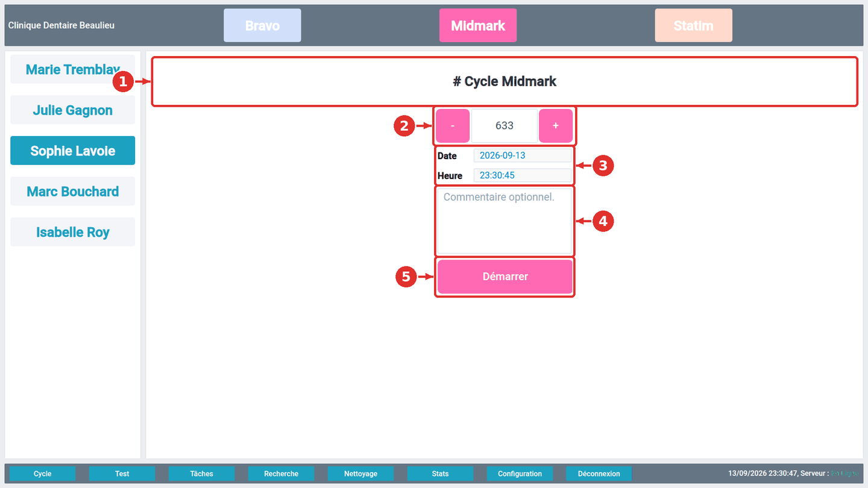Open the Stats section
Image resolution: width=868 pixels, height=488 pixels.
point(441,474)
